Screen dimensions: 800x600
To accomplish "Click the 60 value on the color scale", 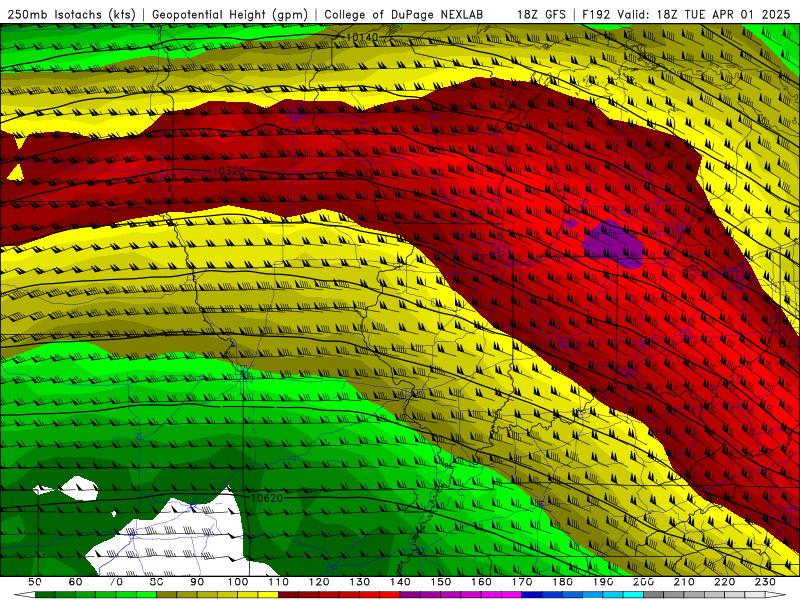I will (75, 582).
